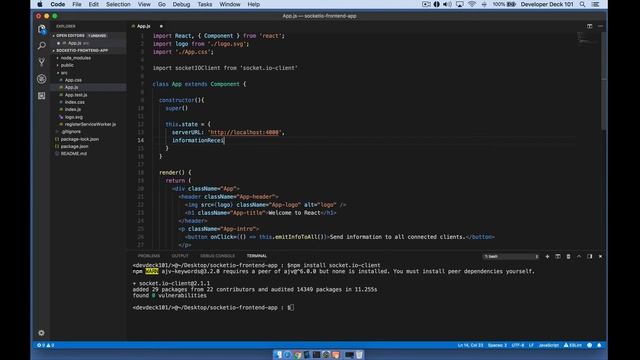Switch to the Debug Console tab
Screen dimensions: 640x360
(217, 256)
